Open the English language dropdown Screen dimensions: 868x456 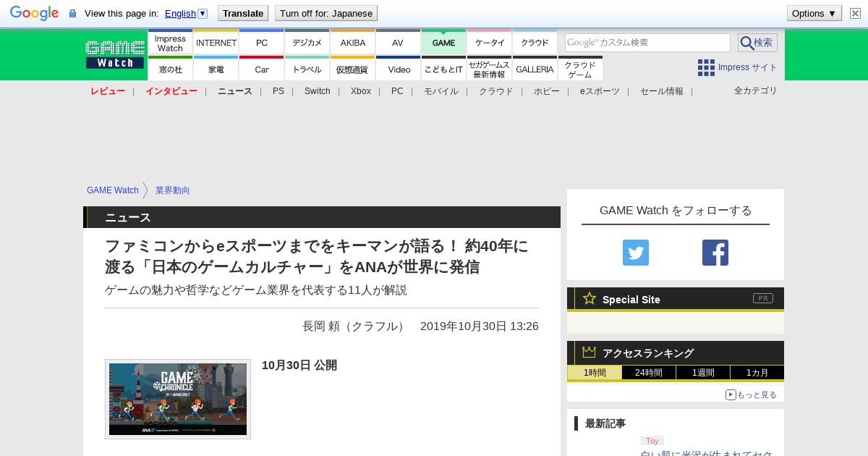tap(186, 13)
